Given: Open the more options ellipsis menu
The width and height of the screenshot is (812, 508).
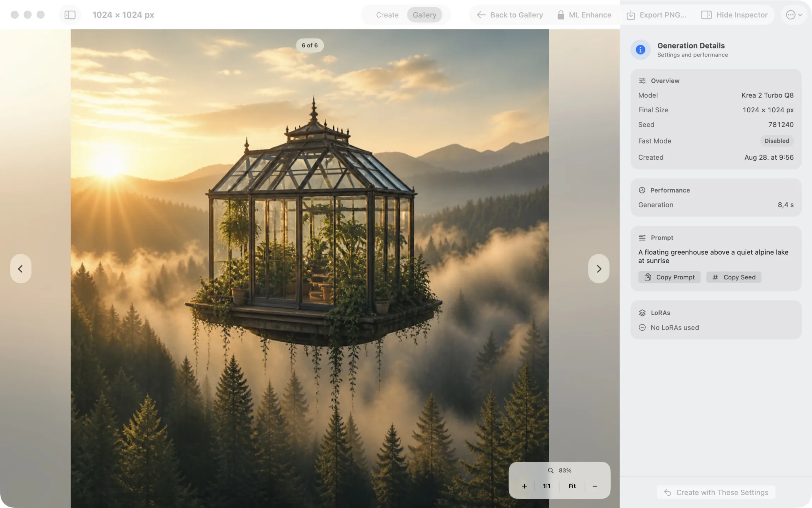Looking at the screenshot, I should click(x=794, y=15).
